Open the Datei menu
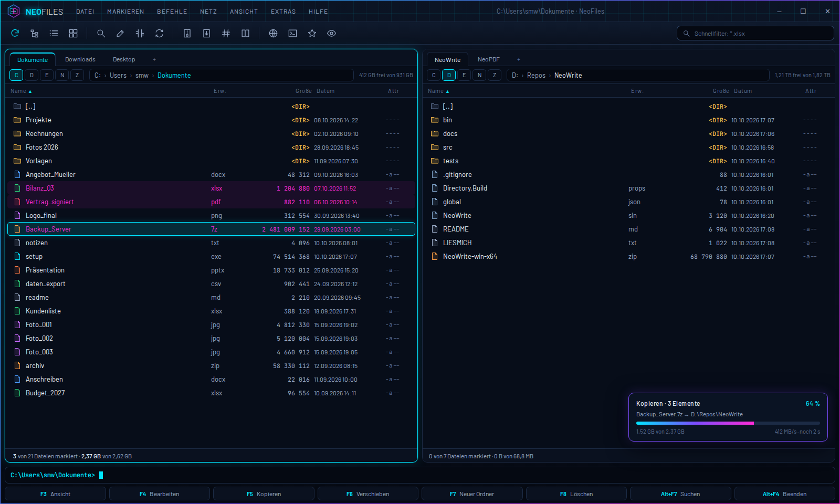The image size is (840, 504). pyautogui.click(x=85, y=12)
